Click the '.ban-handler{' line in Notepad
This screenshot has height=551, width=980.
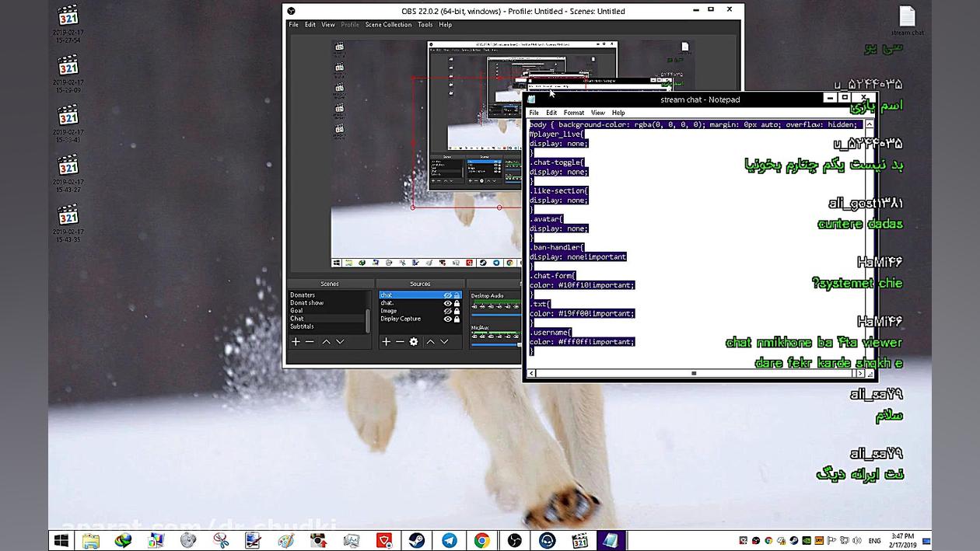(557, 247)
